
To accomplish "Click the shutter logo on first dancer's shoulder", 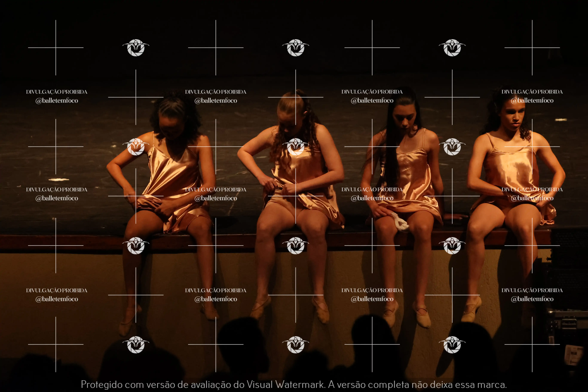I will pos(136,147).
